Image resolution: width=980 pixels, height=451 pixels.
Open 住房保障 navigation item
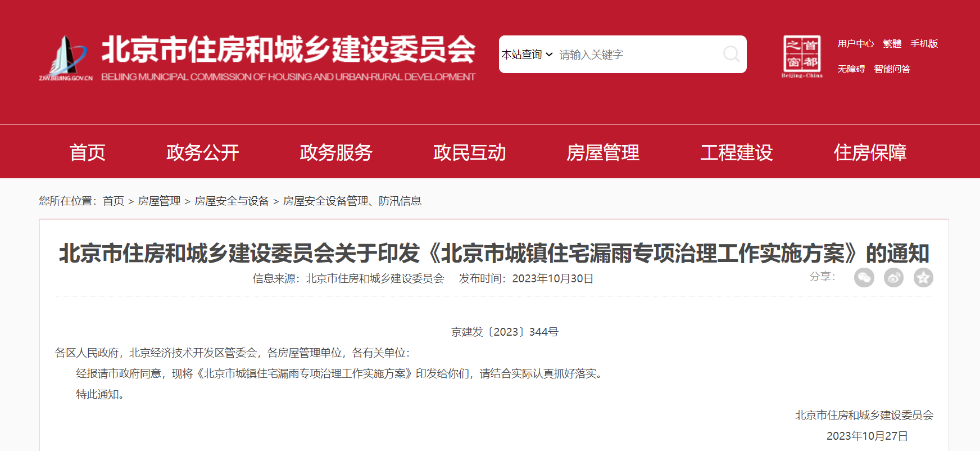pos(870,152)
